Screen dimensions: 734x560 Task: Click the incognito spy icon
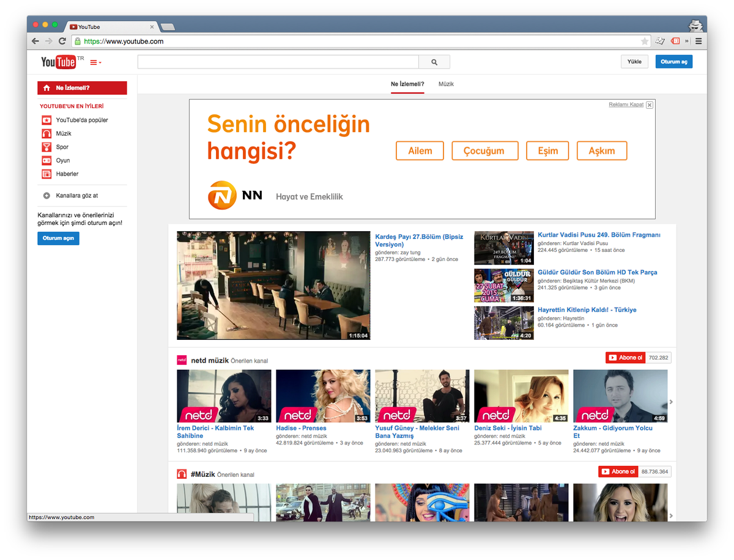coord(695,26)
